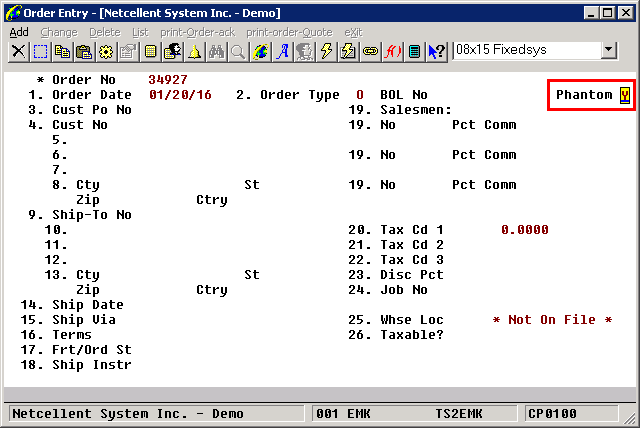Click the 'BOL No' label

[404, 95]
